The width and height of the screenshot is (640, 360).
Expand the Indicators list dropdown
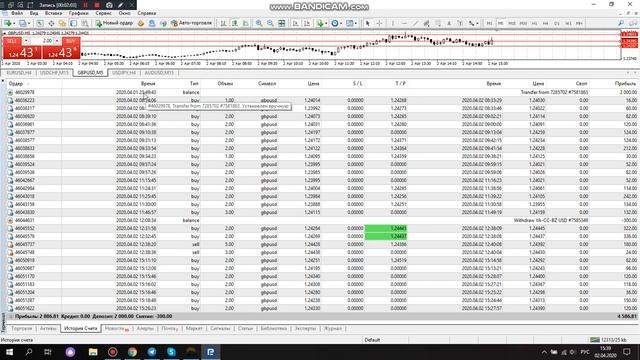[326, 23]
